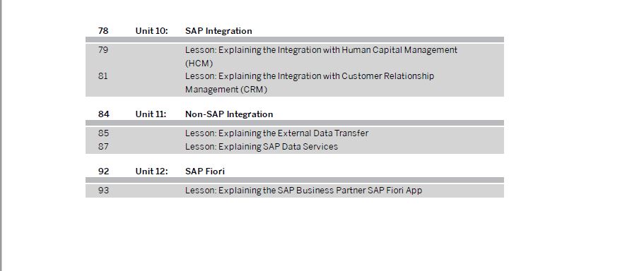Viewport: 644px width, 271px height.
Task: Jump to the Unit 12 SAP Fiori heading
Action: (x=204, y=171)
